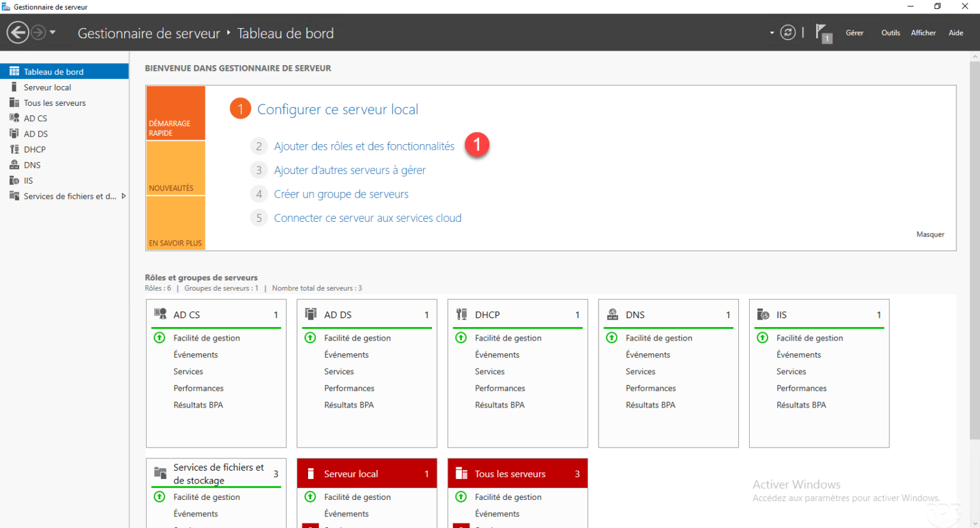Screen dimensions: 980x528
Task: Click the vertical scrollbar on right
Action: tap(974, 255)
